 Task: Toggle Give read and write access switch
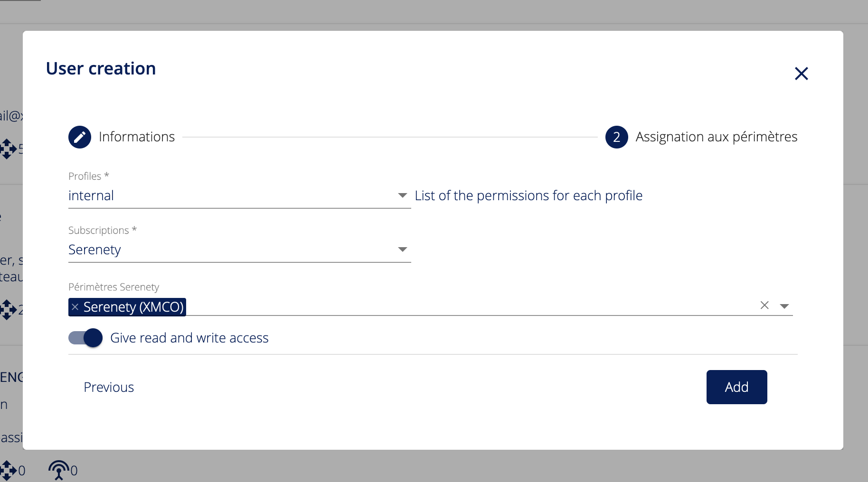pyautogui.click(x=85, y=338)
